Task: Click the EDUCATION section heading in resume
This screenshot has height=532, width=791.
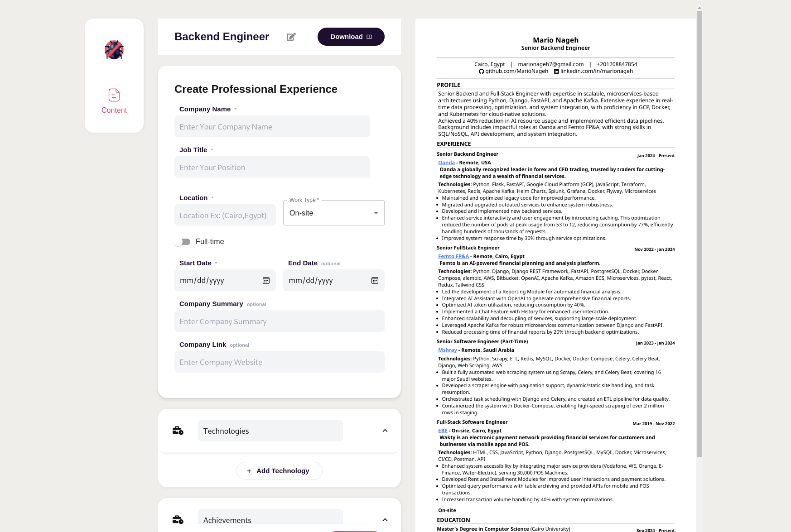Action: pyautogui.click(x=453, y=520)
